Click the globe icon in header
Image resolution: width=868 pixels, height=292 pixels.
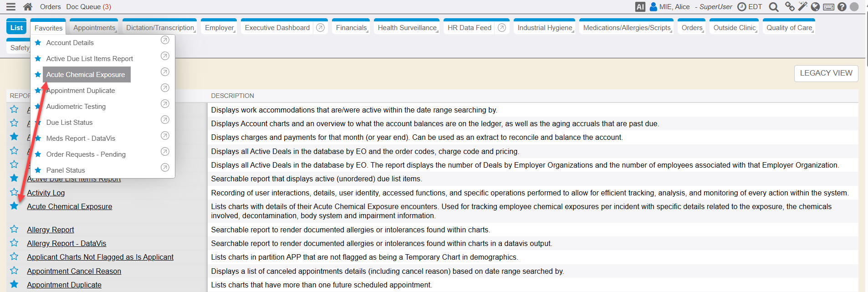pos(815,7)
